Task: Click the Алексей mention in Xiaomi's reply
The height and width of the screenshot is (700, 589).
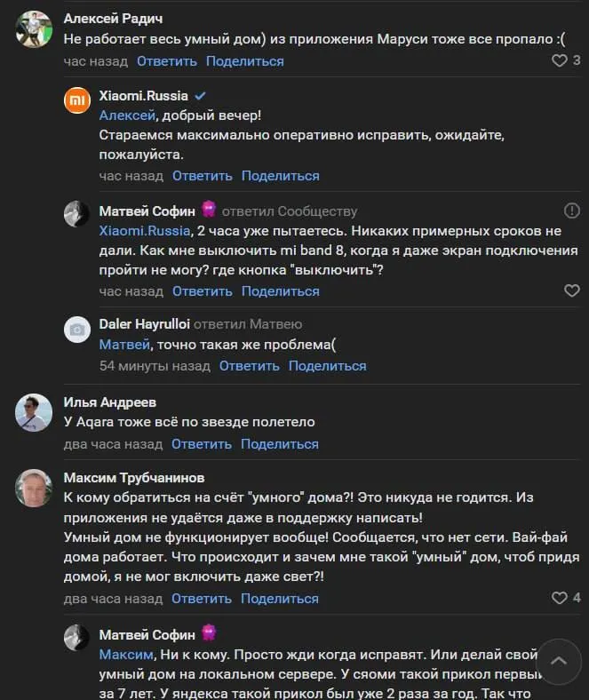Action: point(127,115)
